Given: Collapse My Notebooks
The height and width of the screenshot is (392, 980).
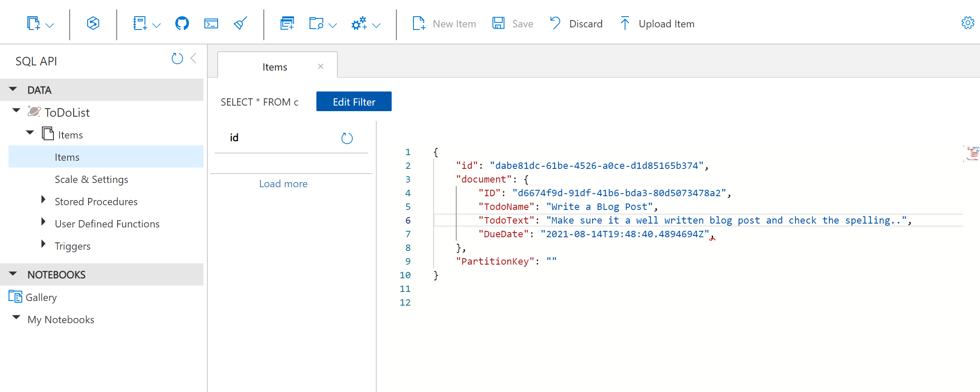Looking at the screenshot, I should [x=16, y=318].
